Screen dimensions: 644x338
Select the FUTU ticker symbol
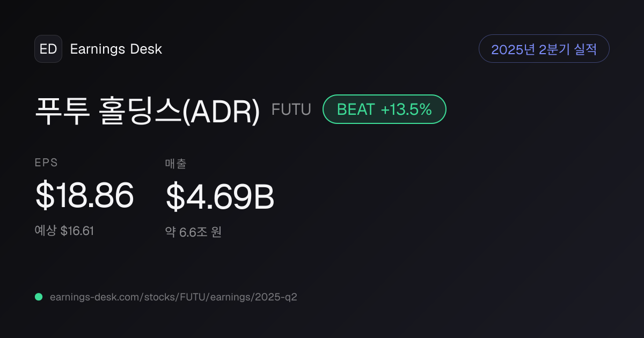point(291,109)
